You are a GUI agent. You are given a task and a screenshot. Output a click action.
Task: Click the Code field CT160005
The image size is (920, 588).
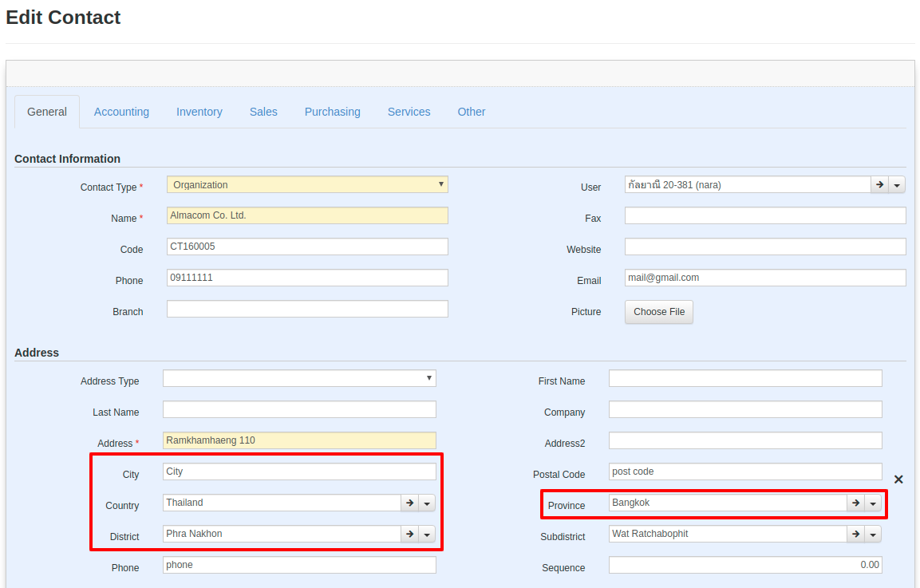point(307,247)
